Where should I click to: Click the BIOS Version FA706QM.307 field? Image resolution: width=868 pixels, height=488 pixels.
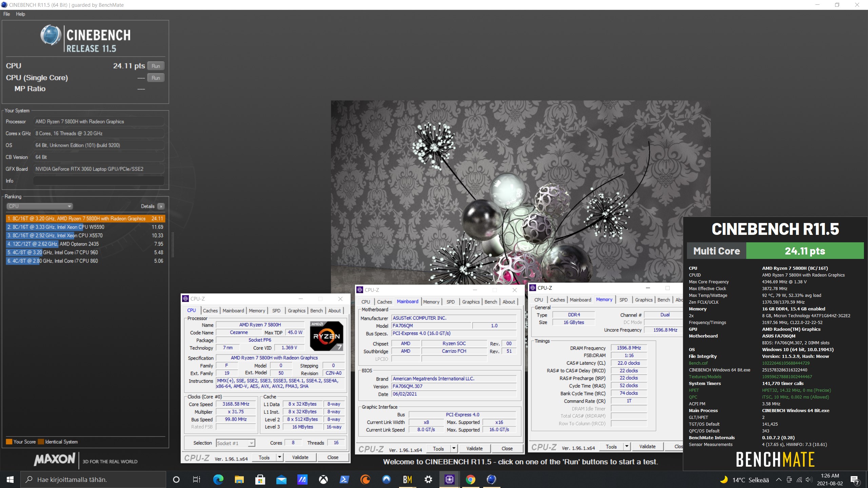pyautogui.click(x=454, y=386)
